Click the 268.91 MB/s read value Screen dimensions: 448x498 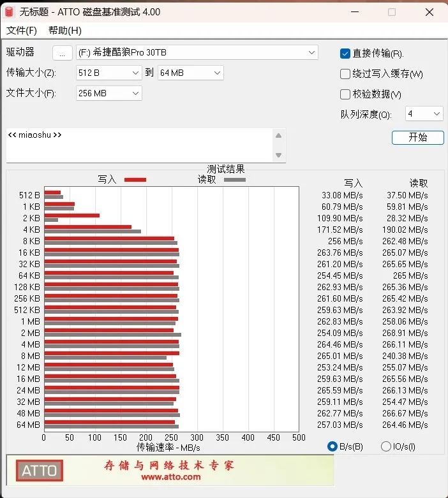click(x=405, y=333)
